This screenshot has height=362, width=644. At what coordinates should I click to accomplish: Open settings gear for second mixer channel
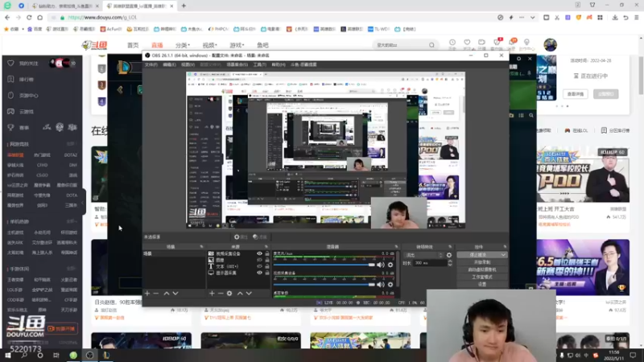click(x=390, y=285)
